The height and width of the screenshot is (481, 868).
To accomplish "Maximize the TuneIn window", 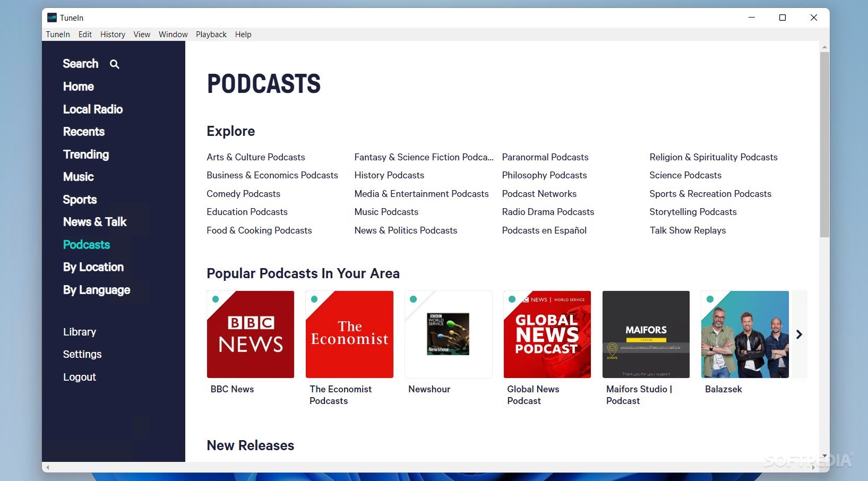I will coord(783,18).
